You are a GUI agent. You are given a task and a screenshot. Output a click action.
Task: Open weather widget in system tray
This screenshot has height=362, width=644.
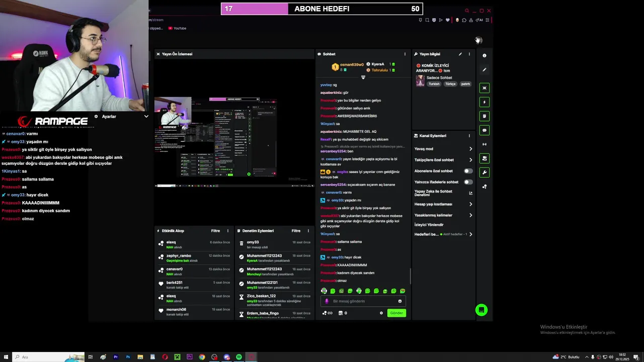pyautogui.click(x=567, y=357)
